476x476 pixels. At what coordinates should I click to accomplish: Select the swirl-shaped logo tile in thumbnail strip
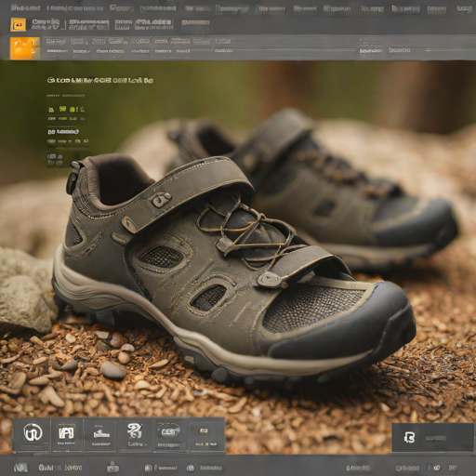click(x=136, y=434)
